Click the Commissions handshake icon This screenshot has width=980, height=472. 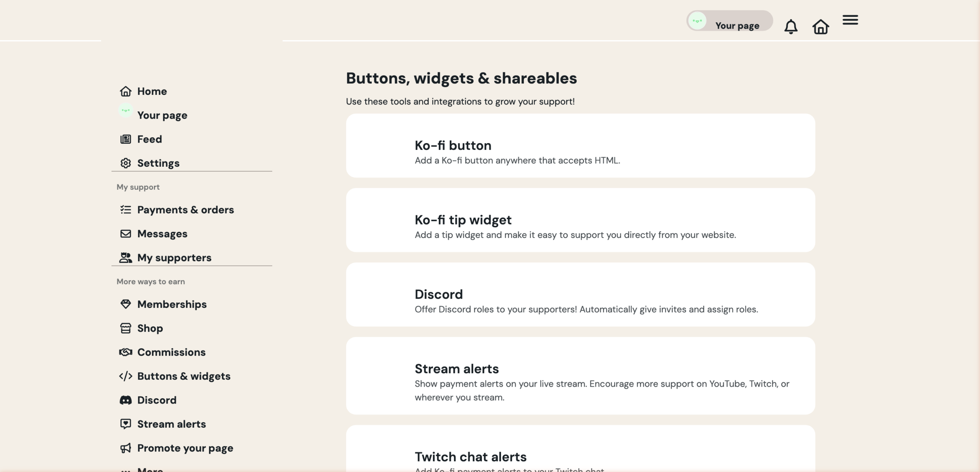[126, 352]
